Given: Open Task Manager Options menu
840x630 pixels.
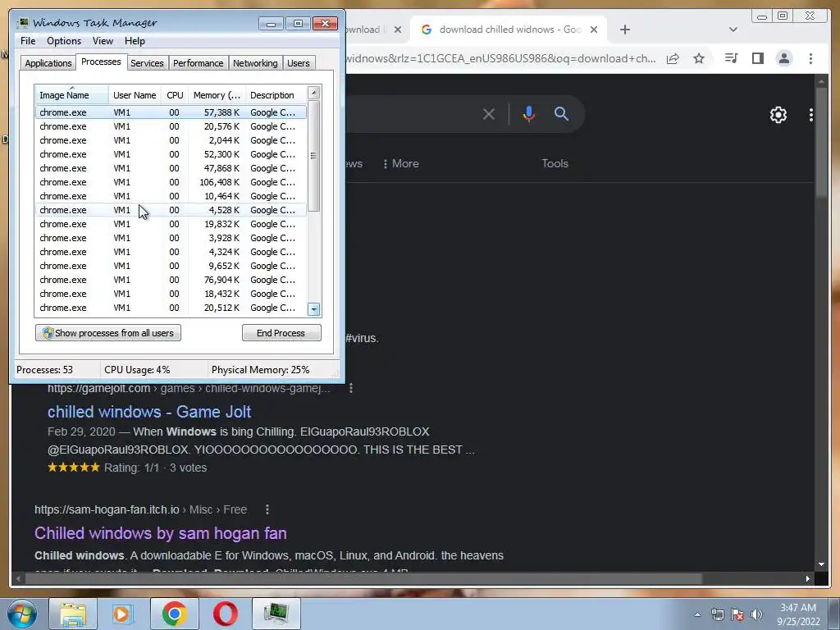Looking at the screenshot, I should [64, 41].
